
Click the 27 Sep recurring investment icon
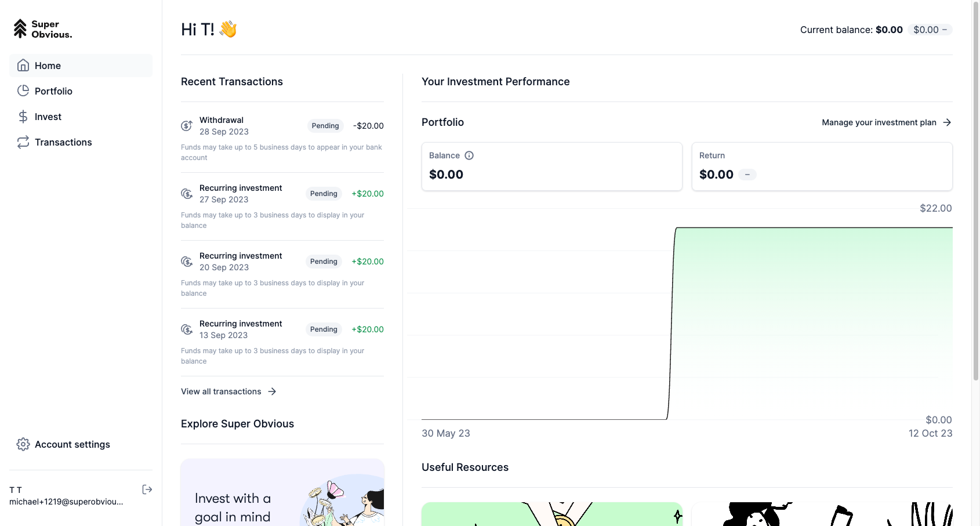click(x=187, y=193)
